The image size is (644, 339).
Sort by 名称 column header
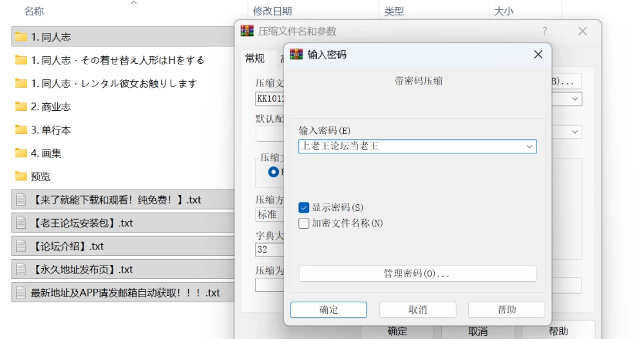point(33,11)
